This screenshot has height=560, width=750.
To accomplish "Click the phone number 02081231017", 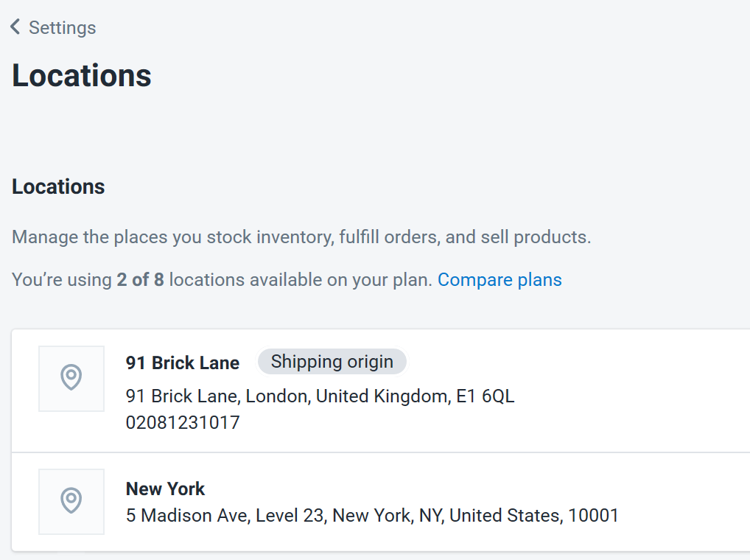I will coord(183,423).
